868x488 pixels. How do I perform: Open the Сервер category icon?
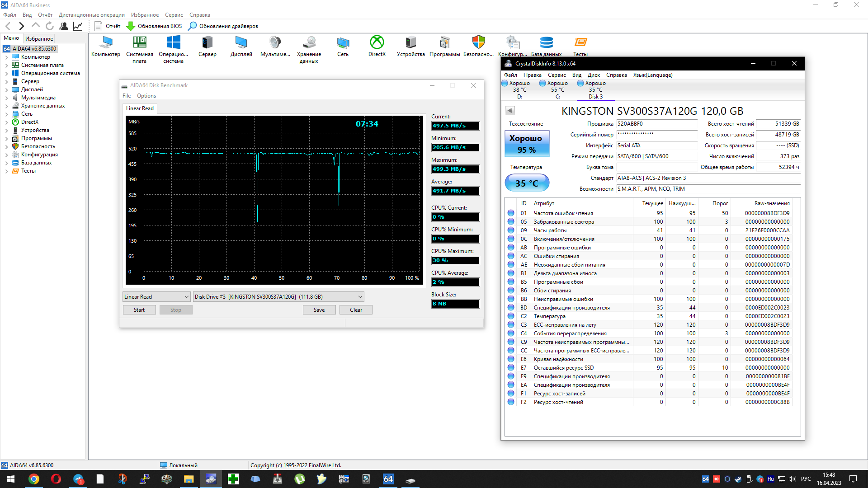click(x=207, y=46)
